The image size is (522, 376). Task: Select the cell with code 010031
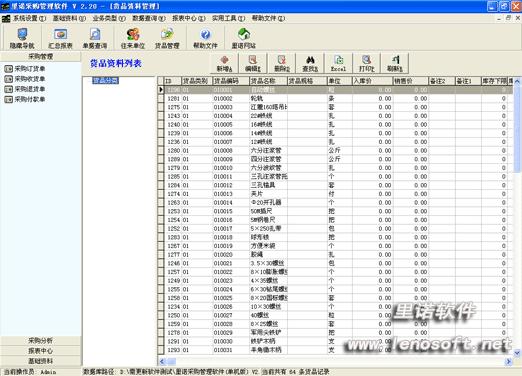pyautogui.click(x=231, y=350)
